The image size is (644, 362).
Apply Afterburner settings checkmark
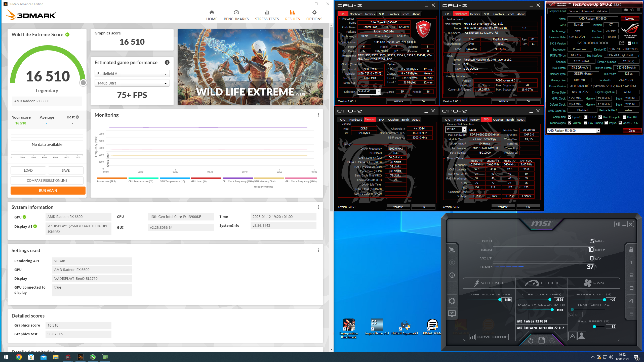pos(552,341)
